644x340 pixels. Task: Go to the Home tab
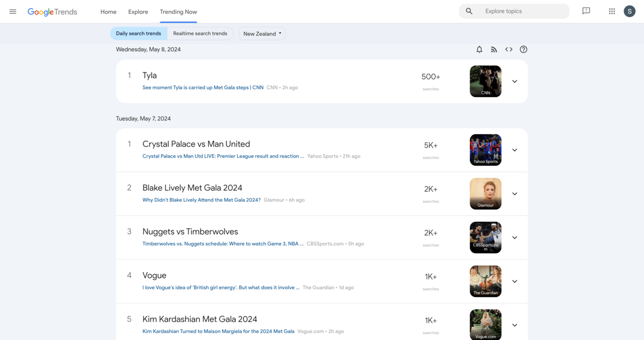pos(108,11)
